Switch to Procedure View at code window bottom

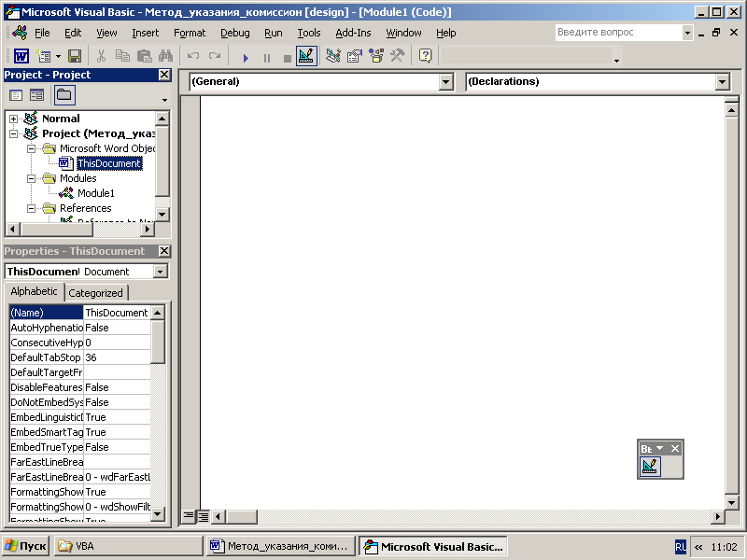click(x=189, y=516)
